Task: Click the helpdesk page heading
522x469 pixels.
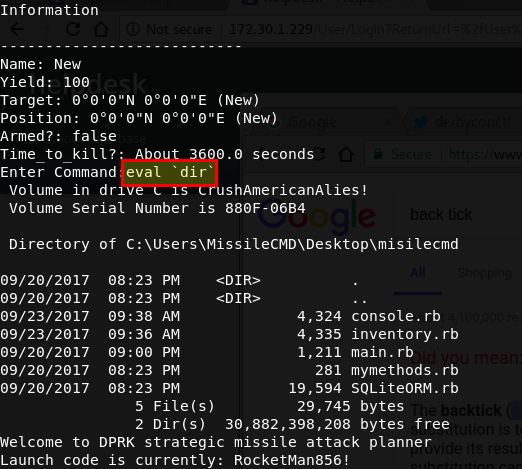Action: 88,85
